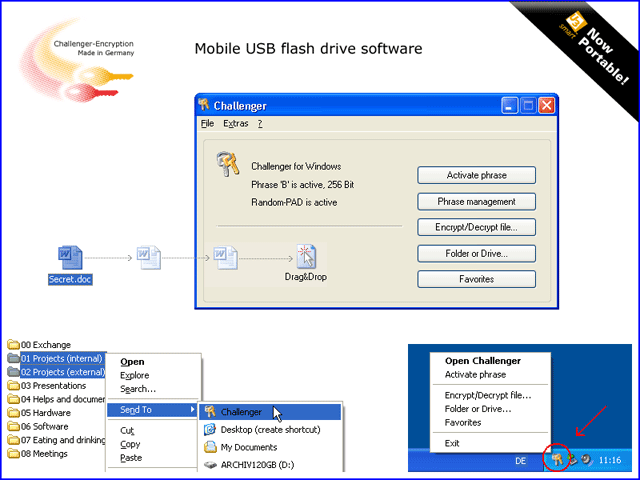
Task: Choose Desktop (create shortcut) in submenu
Action: pos(270,430)
